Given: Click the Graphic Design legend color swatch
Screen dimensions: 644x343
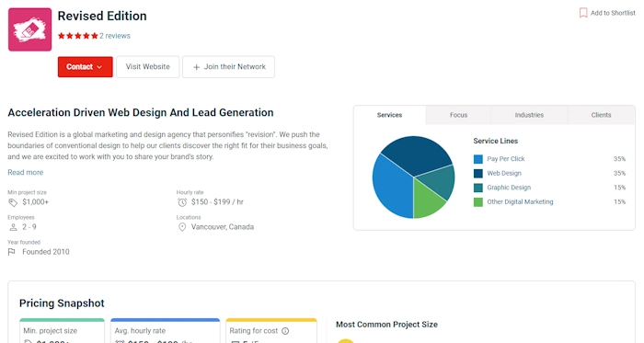Looking at the screenshot, I should click(x=478, y=188).
